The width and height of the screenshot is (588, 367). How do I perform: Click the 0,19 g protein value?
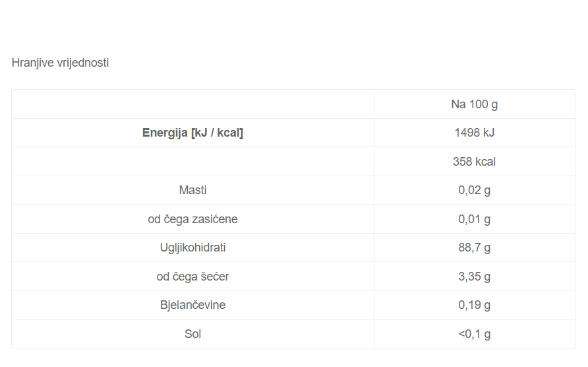tap(474, 305)
